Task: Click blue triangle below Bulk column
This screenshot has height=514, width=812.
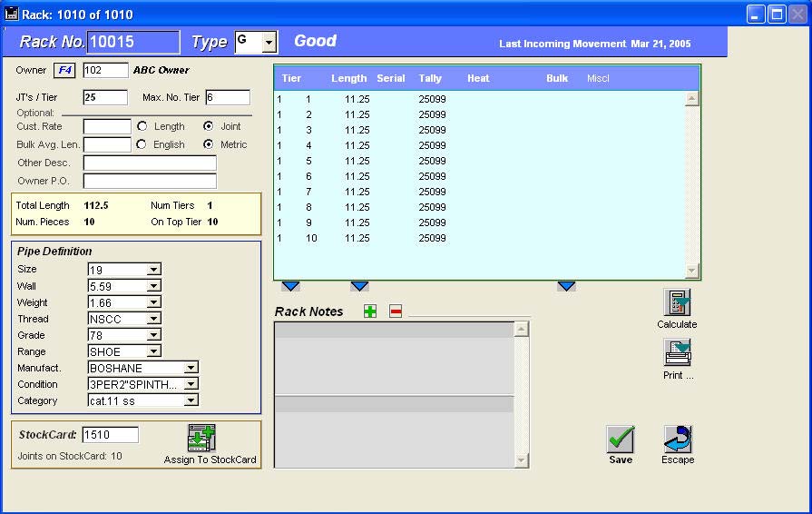Action: [x=566, y=286]
